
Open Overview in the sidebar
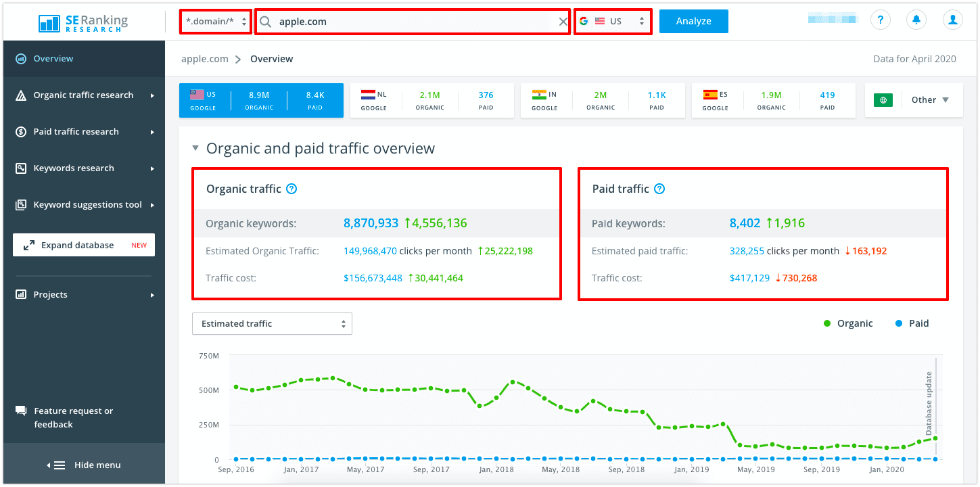(x=84, y=59)
